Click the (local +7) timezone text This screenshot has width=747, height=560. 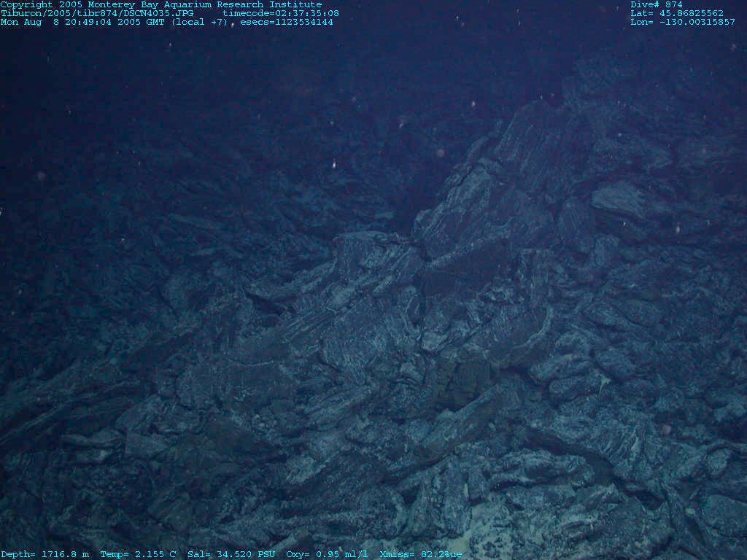tap(200, 22)
